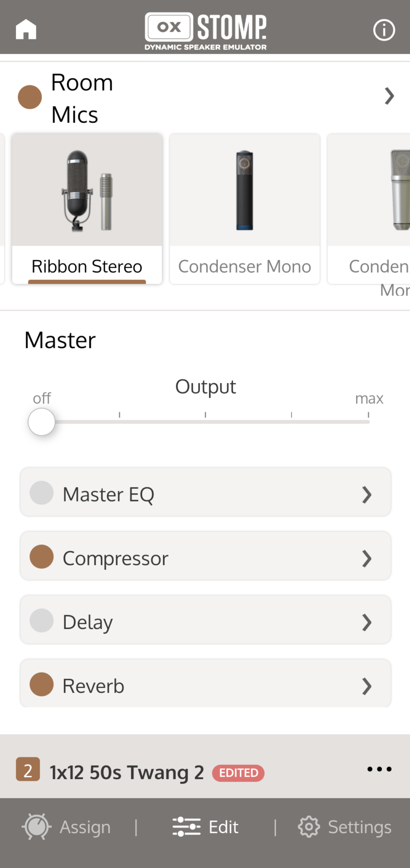Expand the Room Mics section chevron

389,96
